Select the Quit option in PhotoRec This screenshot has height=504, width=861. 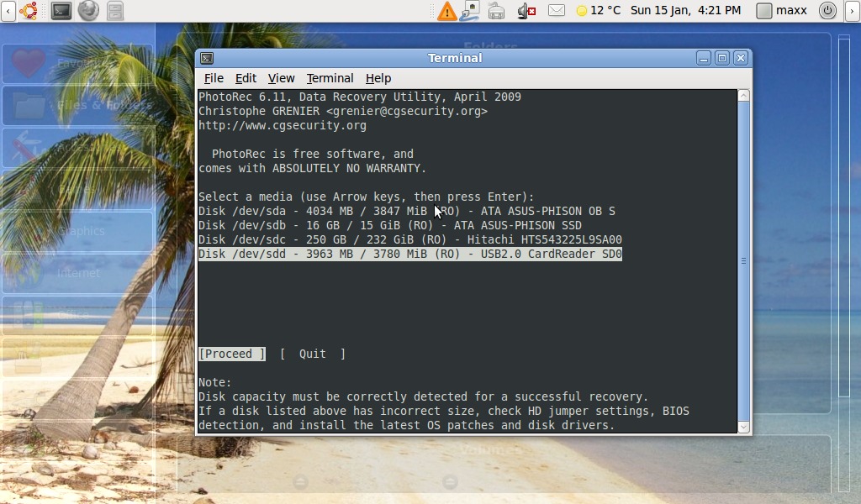tap(313, 354)
